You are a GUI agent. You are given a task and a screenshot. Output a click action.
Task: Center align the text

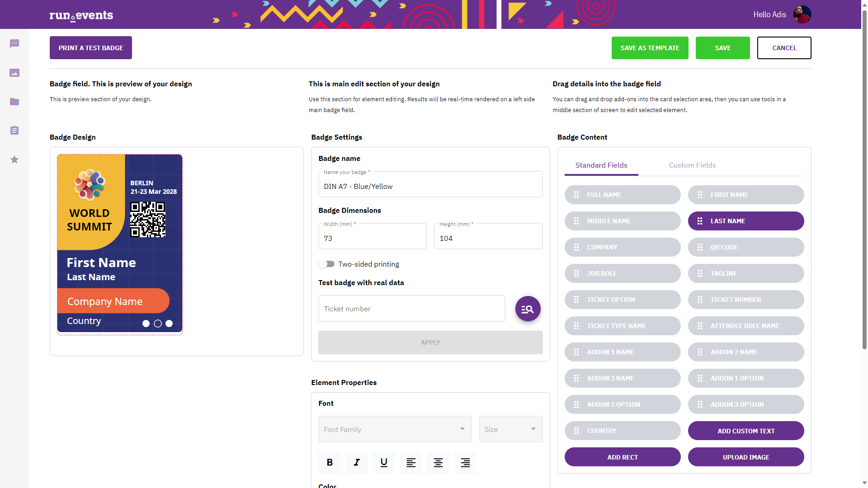pyautogui.click(x=438, y=462)
